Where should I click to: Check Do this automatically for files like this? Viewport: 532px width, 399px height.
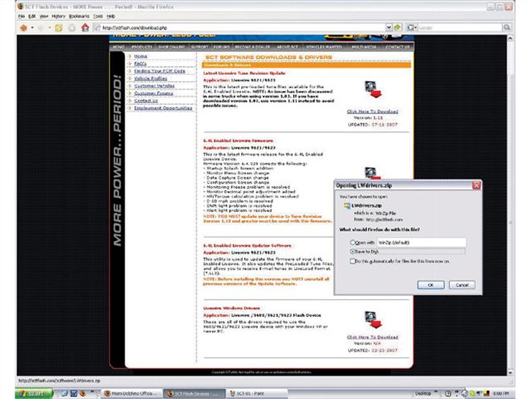[352, 261]
